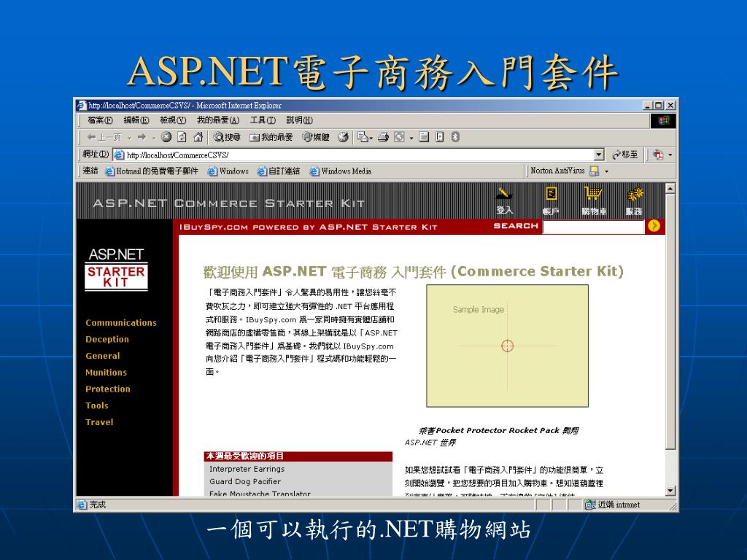Click the Refresh page icon
This screenshot has width=747, height=560.
point(182,137)
